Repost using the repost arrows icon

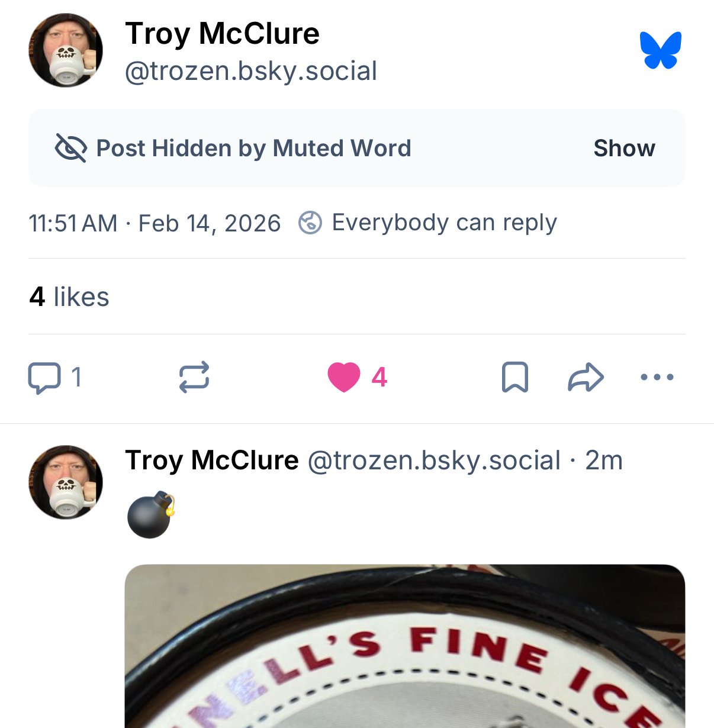click(x=194, y=378)
